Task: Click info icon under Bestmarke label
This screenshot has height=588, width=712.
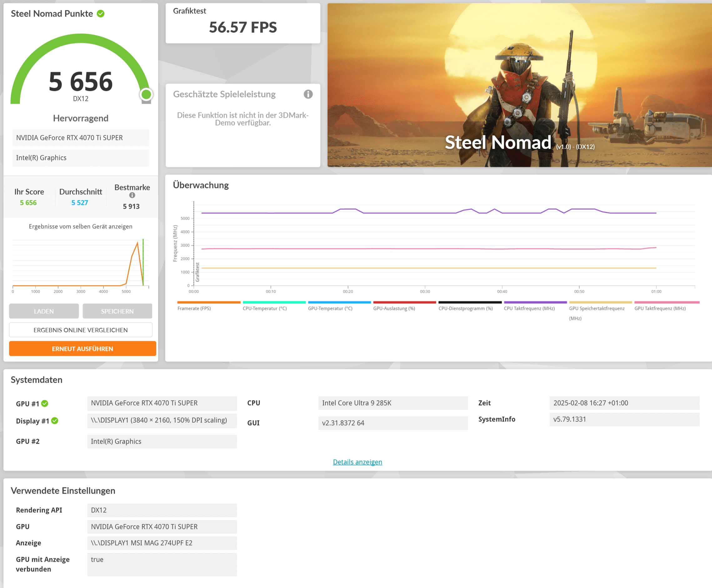Action: point(132,195)
